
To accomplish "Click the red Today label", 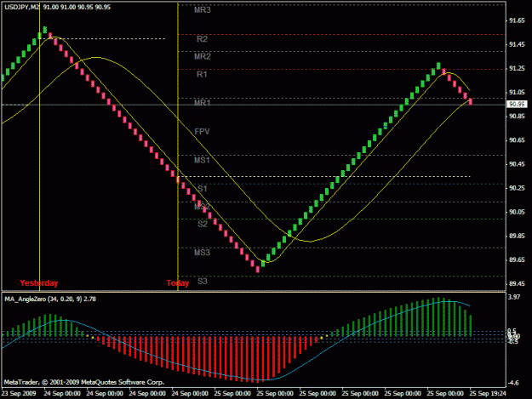I will (177, 282).
